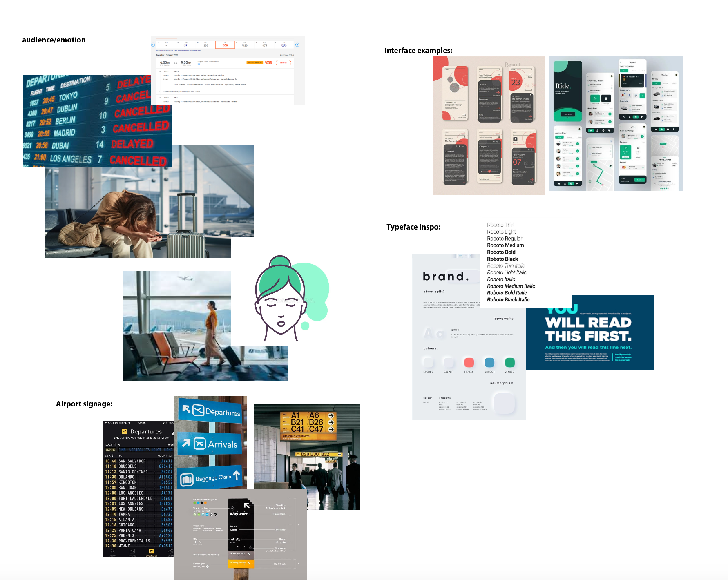Open the Airport tab icon in the phone app
The image size is (728, 580).
click(x=113, y=552)
